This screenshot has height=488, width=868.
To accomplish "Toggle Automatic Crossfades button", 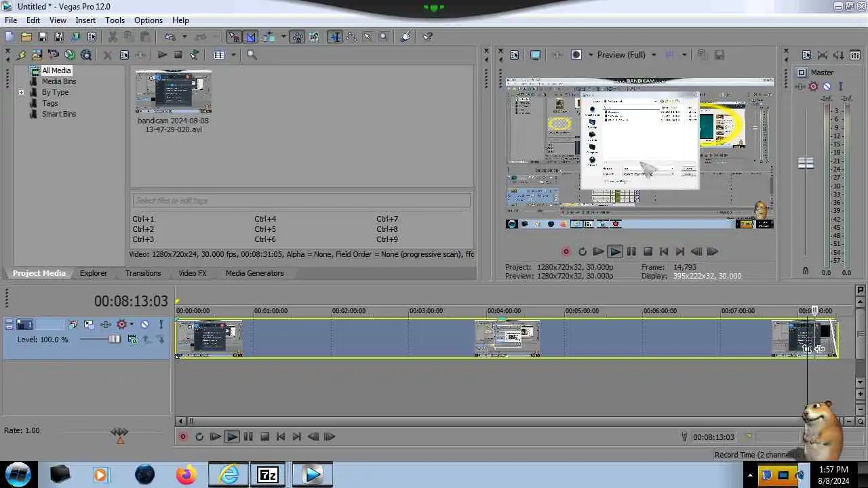I will tap(251, 37).
